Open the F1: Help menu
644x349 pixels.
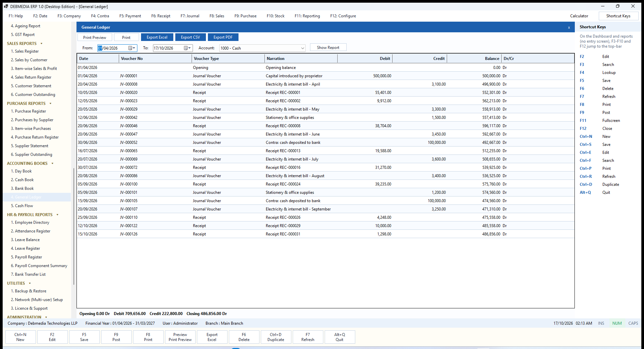click(x=16, y=16)
